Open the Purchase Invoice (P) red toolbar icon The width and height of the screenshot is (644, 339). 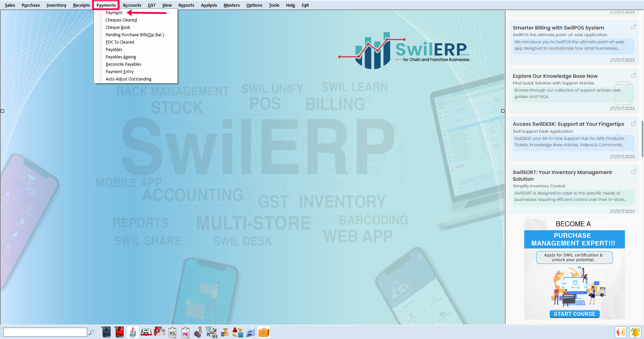119,332
